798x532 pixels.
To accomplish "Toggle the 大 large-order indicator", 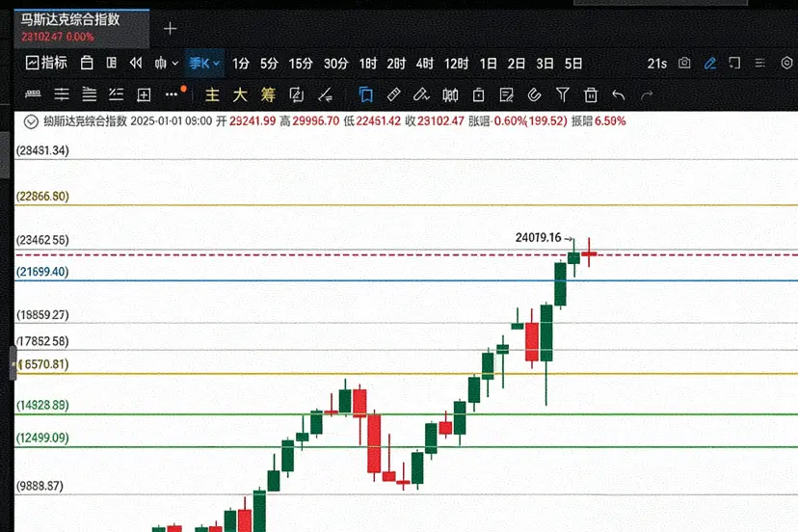I will [240, 94].
